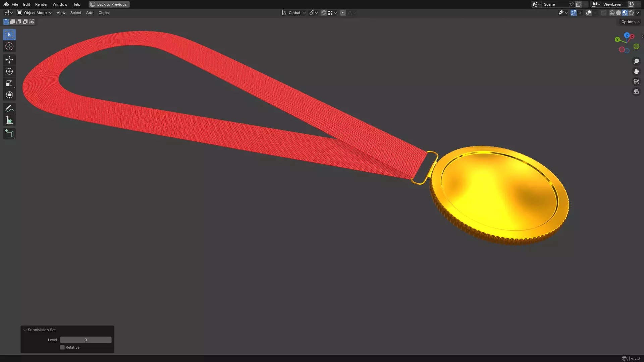Browse view layers dropdown
This screenshot has height=362, width=644.
click(596, 4)
